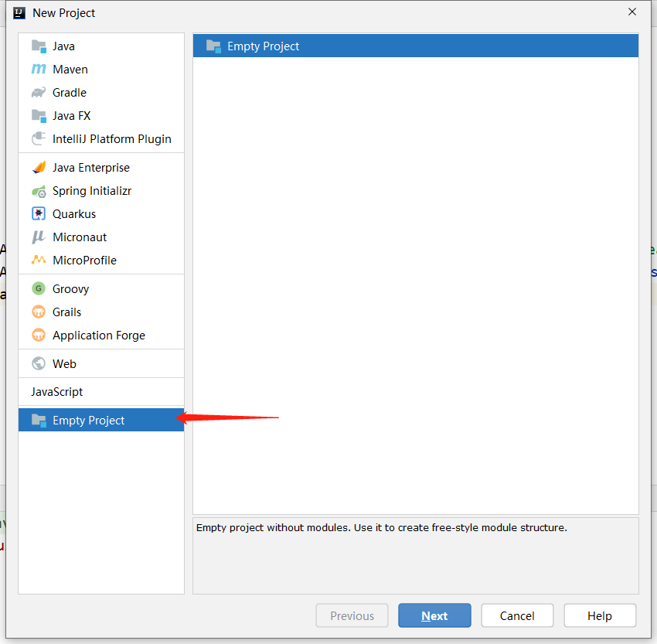The height and width of the screenshot is (644, 657).
Task: Click Empty Project folder icon in left list
Action: (39, 421)
